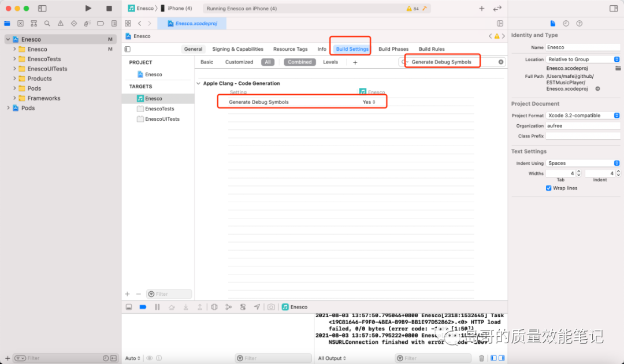Show the File inspector

click(553, 24)
